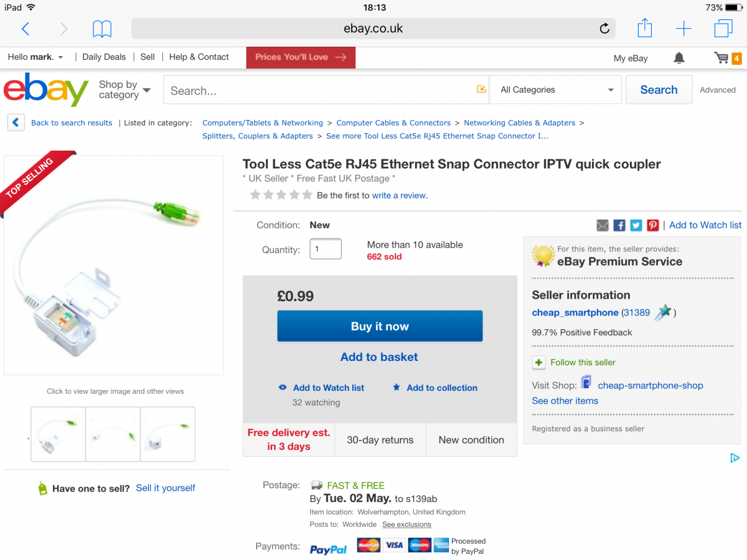Open the Help & Contact menu item
The image size is (747, 560).
(199, 57)
